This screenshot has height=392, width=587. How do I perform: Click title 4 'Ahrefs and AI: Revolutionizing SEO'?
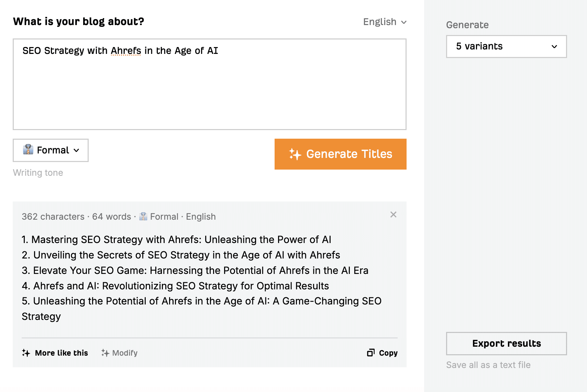[x=175, y=286]
